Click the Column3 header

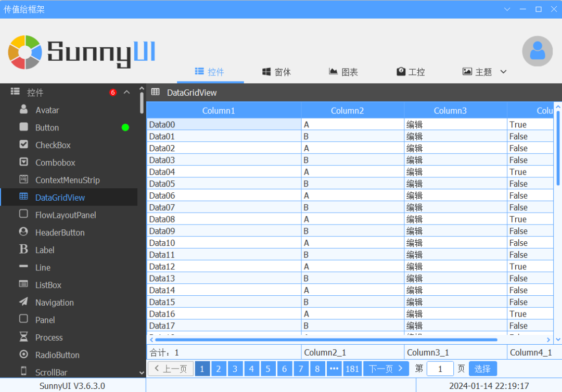455,110
